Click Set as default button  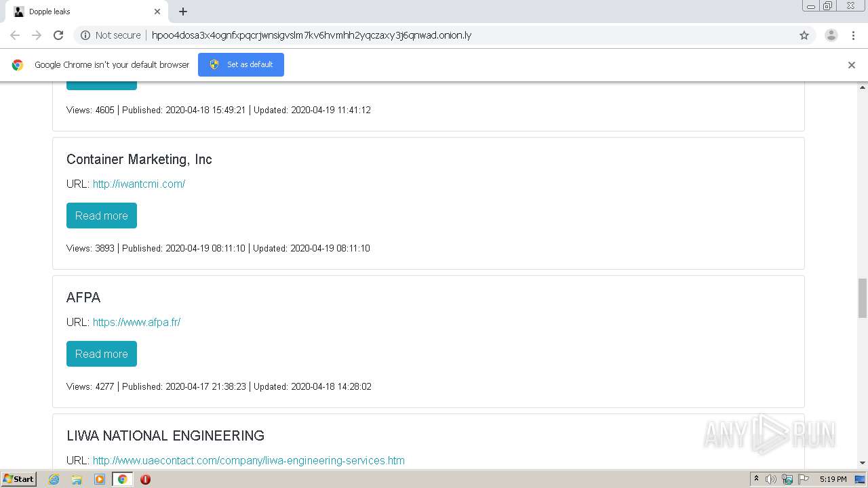(x=241, y=64)
